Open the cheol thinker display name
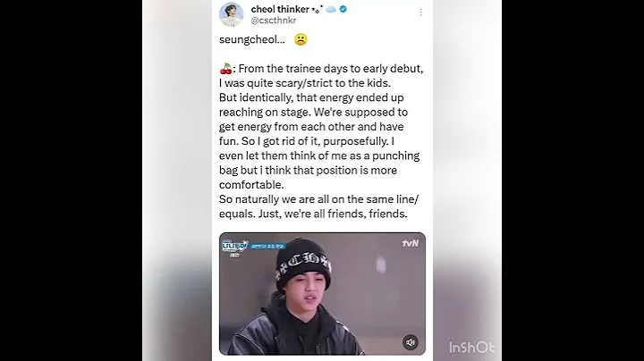Screen dimensions: 644x361 pos(280,9)
